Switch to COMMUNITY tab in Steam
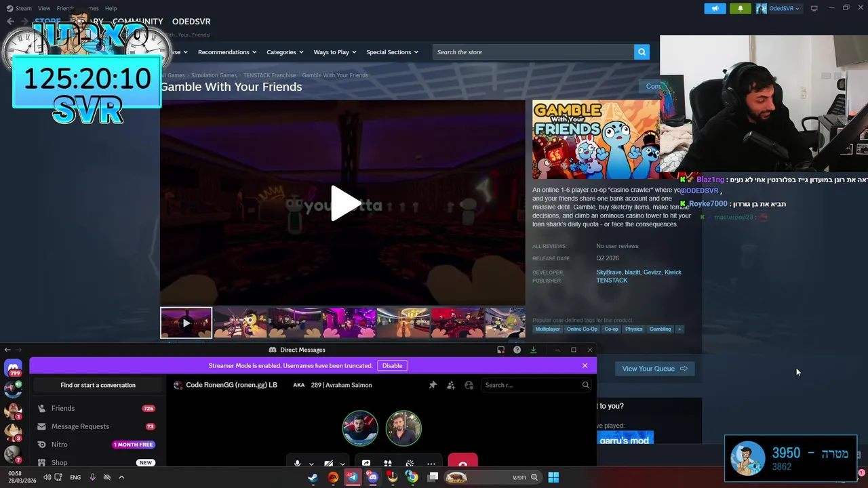This screenshot has width=868, height=488. [138, 22]
